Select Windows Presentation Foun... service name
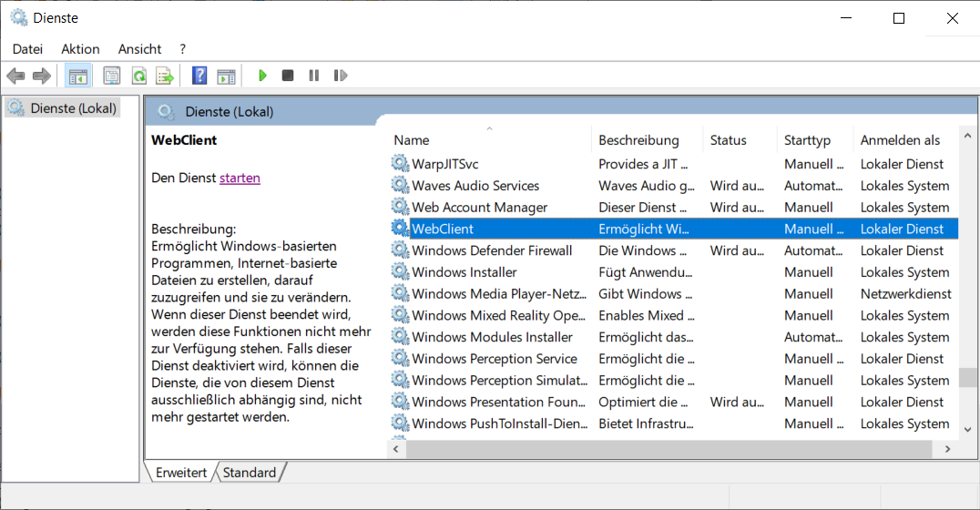 pyautogui.click(x=499, y=402)
